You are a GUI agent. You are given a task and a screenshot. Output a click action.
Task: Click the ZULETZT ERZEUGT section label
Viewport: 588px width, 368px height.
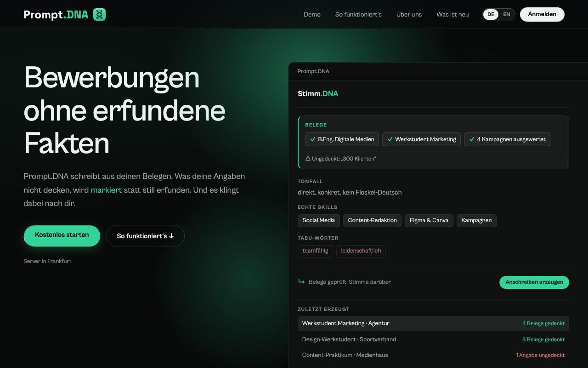click(x=323, y=309)
